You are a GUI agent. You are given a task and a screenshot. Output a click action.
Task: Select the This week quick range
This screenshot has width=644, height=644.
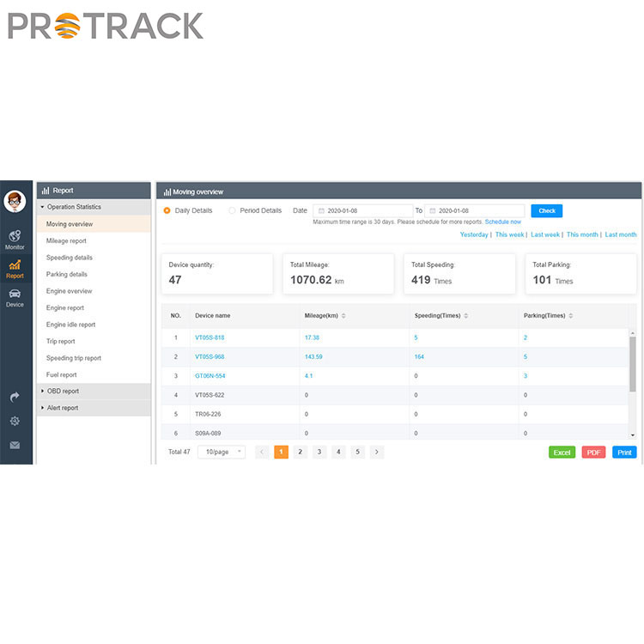pos(510,234)
